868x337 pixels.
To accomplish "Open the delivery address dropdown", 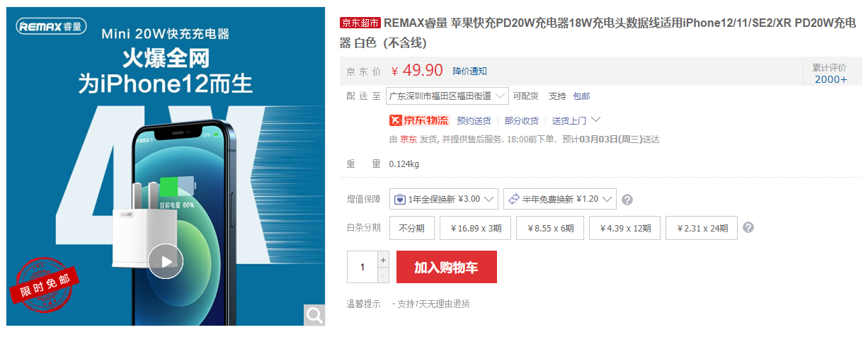I will tap(447, 96).
